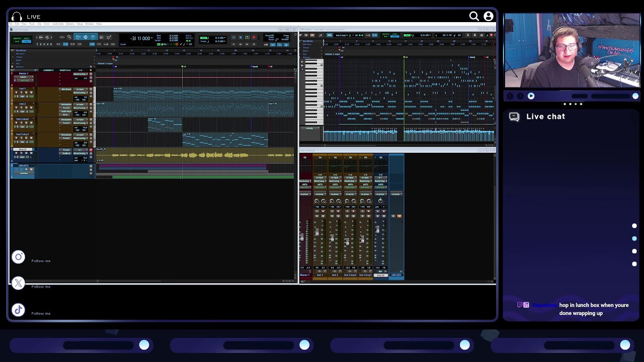Screen dimensions: 644x362
Task: Open Inst 1 'no group' selector in Mix window
Action: 320,194
